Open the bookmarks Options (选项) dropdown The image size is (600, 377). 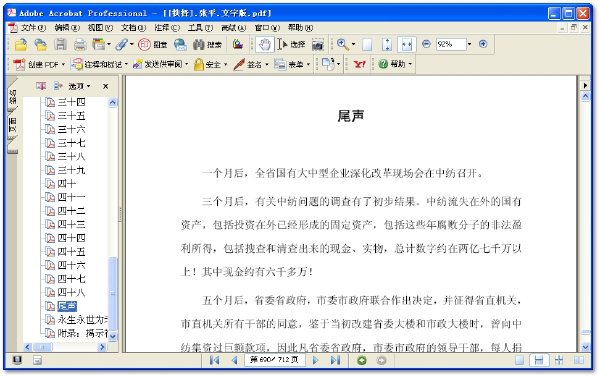[79, 86]
